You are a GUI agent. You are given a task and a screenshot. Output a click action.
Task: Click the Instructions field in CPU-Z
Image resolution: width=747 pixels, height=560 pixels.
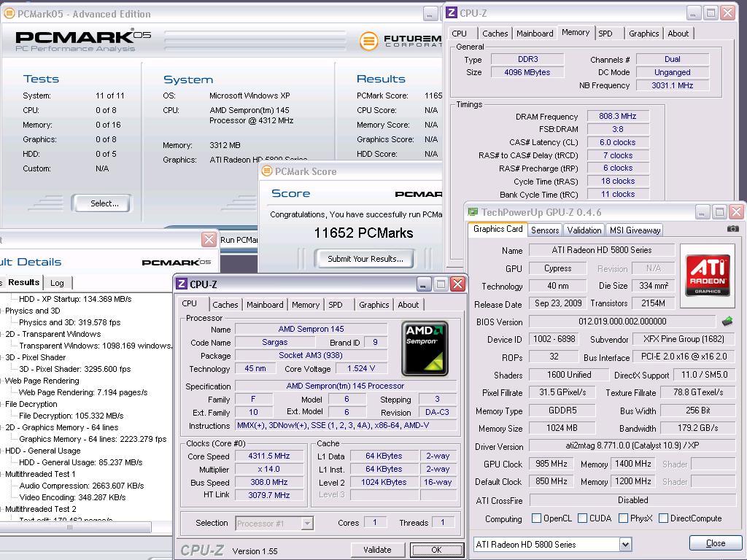pyautogui.click(x=347, y=425)
